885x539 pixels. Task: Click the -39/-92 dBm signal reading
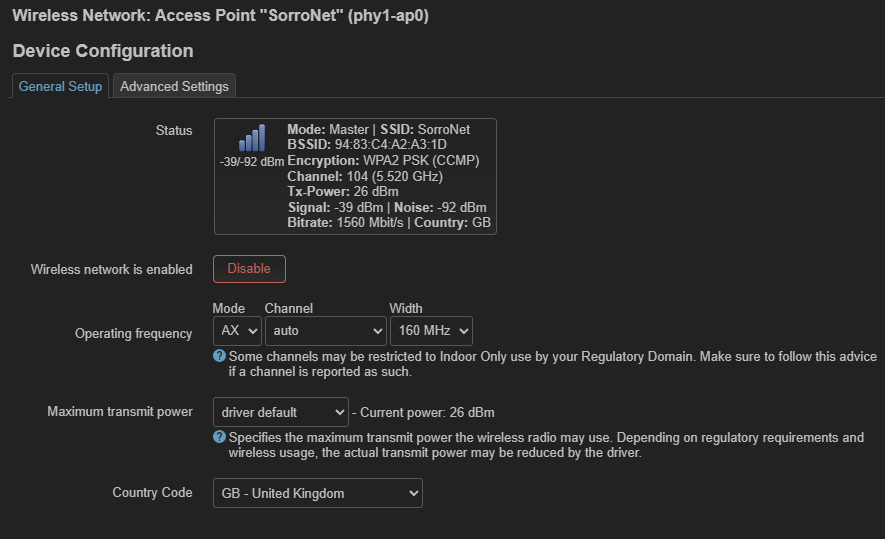[x=252, y=161]
